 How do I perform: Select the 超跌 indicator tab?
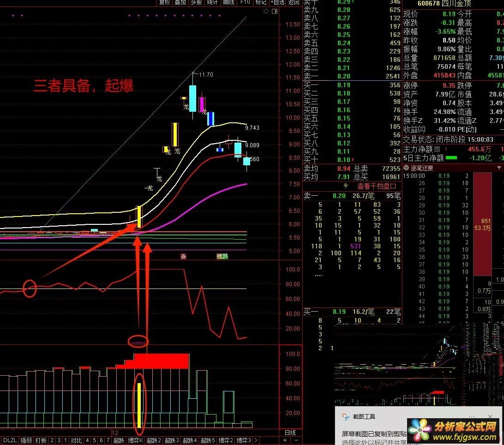(x=119, y=440)
